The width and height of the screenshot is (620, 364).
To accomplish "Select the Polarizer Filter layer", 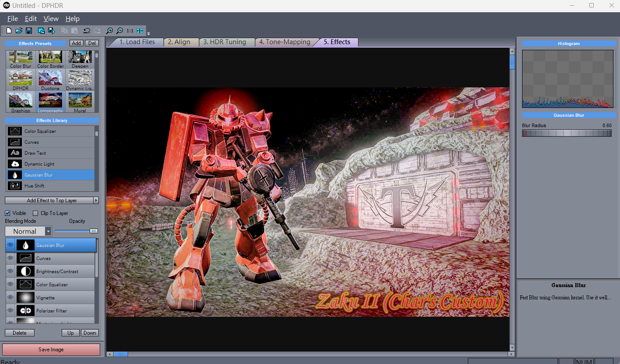I will pos(51,311).
